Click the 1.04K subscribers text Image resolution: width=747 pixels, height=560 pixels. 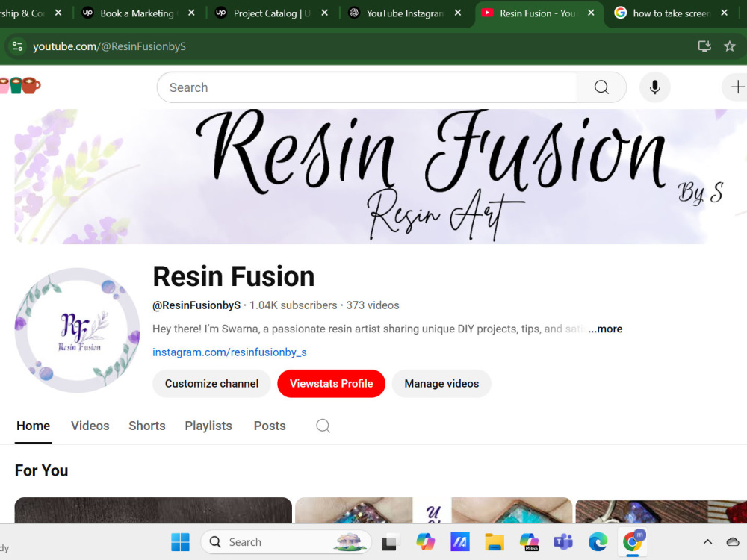294,305
